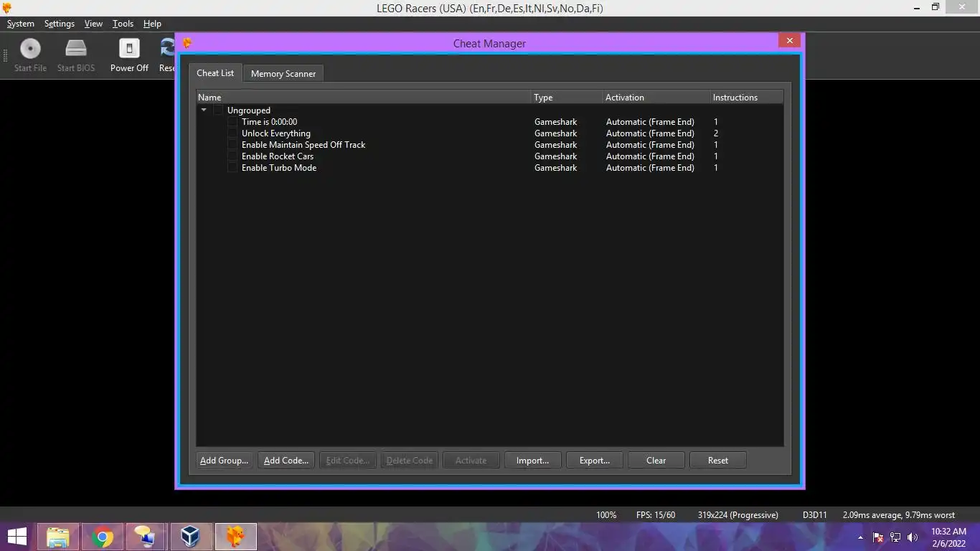This screenshot has width=980, height=551.
Task: Click instructions value '2' for Unlock Everything
Action: 716,133
